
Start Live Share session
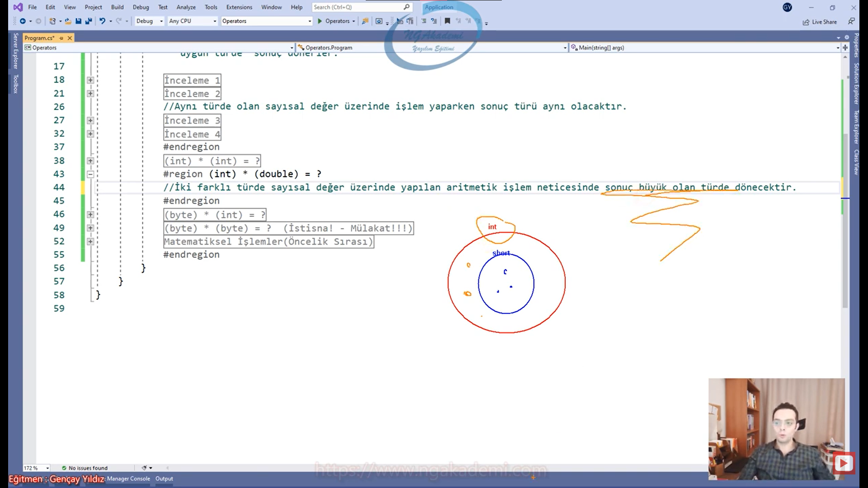(x=820, y=22)
